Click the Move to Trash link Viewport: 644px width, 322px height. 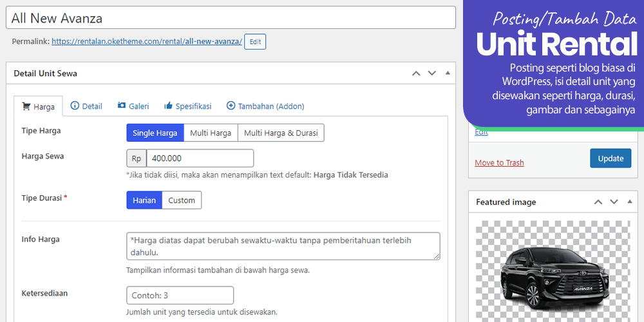tap(499, 163)
